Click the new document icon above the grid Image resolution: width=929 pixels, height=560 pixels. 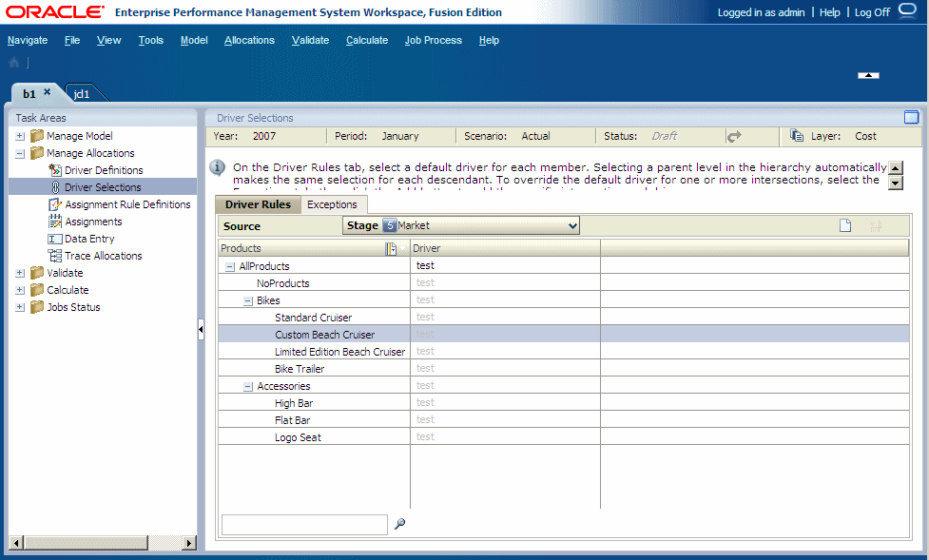(845, 224)
